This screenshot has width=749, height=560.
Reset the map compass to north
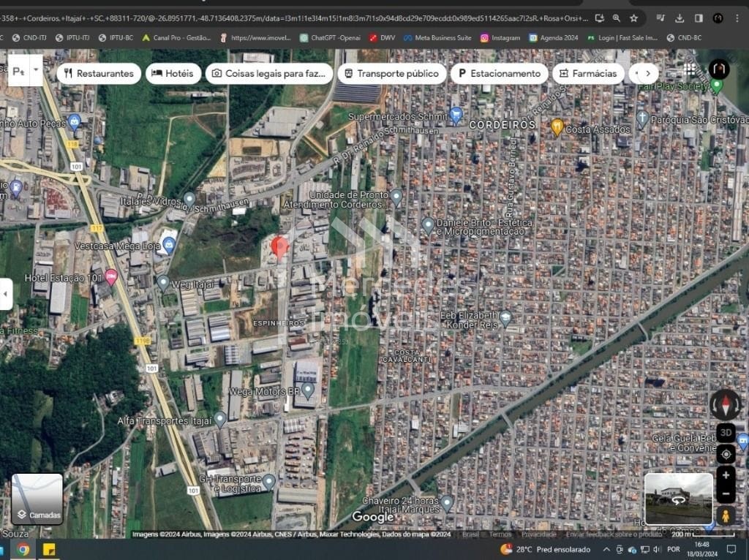(725, 405)
